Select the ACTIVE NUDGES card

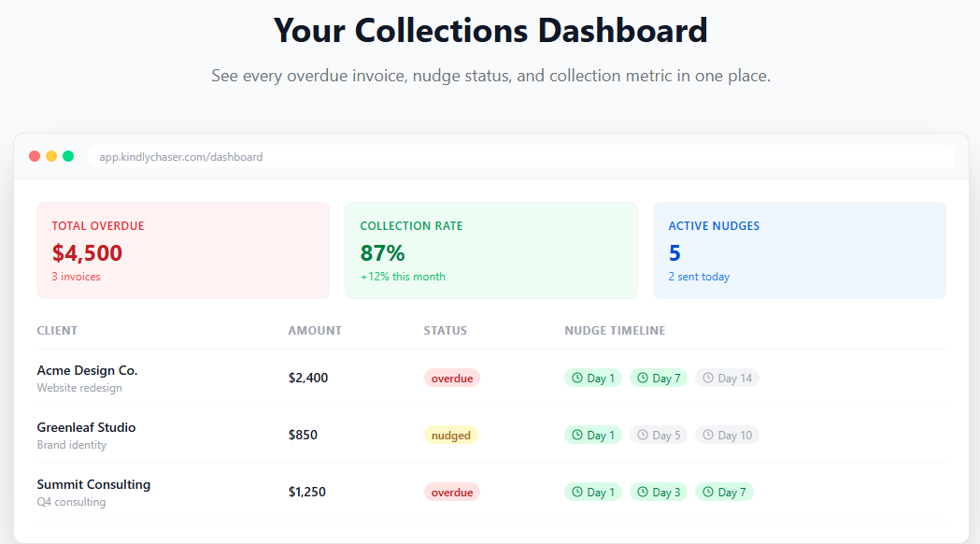pyautogui.click(x=799, y=250)
